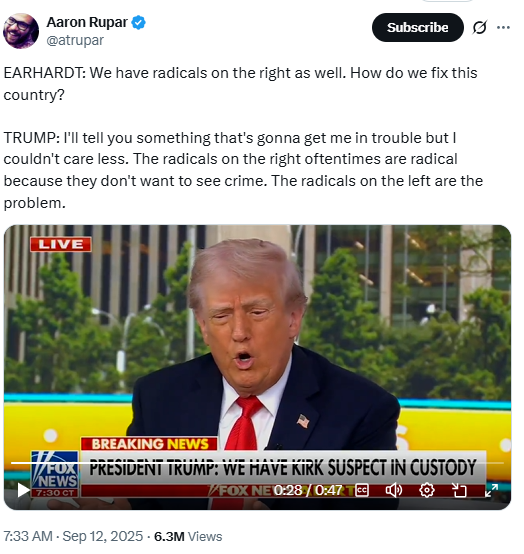
Task: Click the Fox News logo in video
Action: click(x=55, y=474)
